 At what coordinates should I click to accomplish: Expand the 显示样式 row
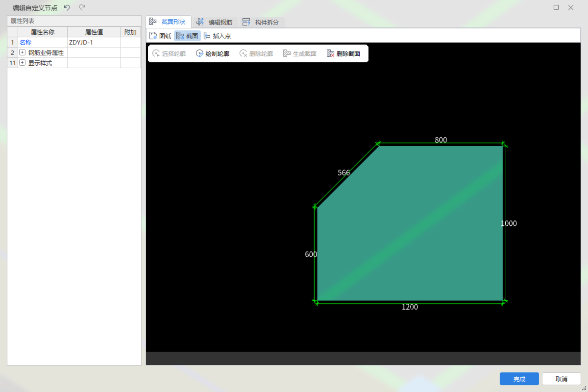coord(22,63)
